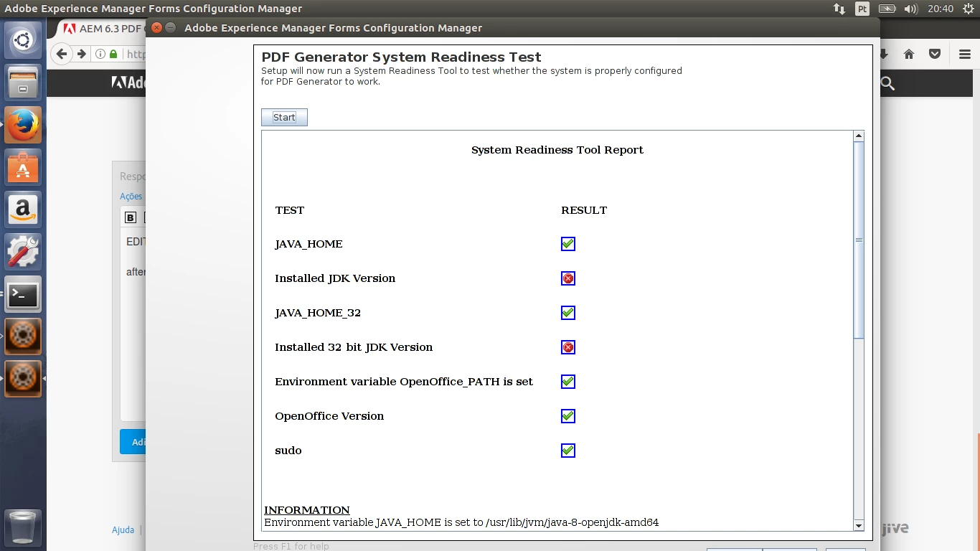Open the session gear menu in top panel
The image size is (980, 551).
(969, 9)
